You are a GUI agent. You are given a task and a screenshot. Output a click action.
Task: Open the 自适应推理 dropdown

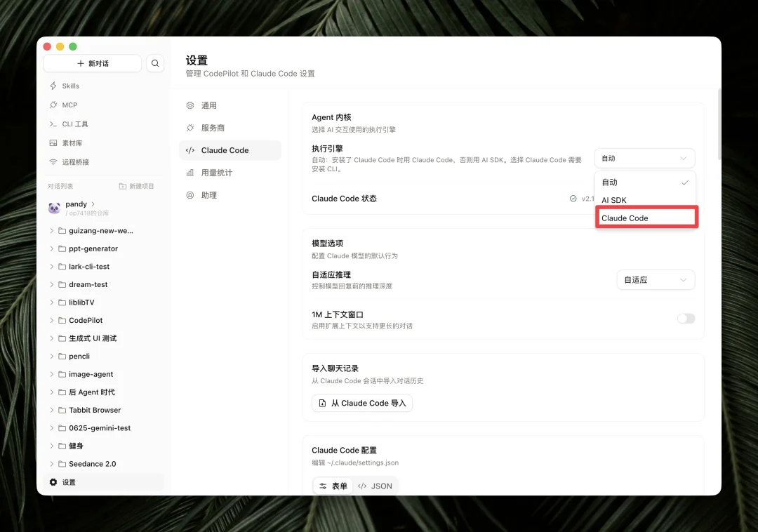[655, 279]
